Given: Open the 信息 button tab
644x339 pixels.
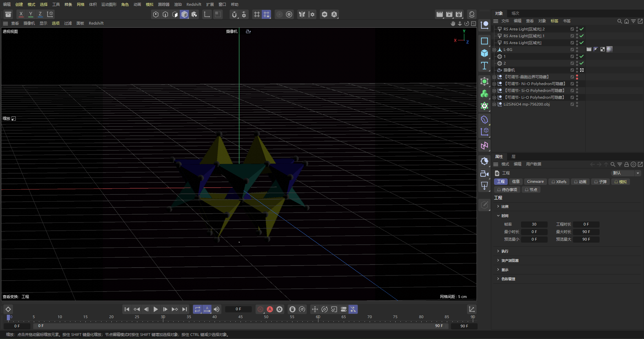Looking at the screenshot, I should click(x=516, y=181).
